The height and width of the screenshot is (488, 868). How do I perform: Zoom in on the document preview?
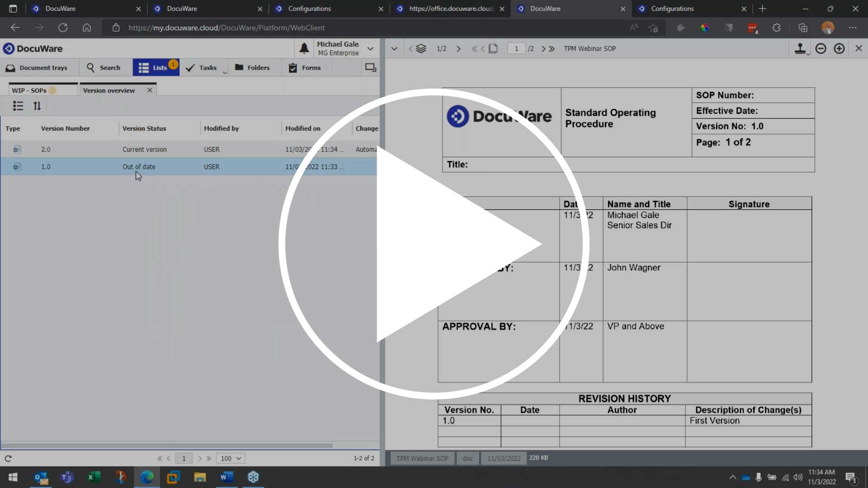tap(839, 48)
